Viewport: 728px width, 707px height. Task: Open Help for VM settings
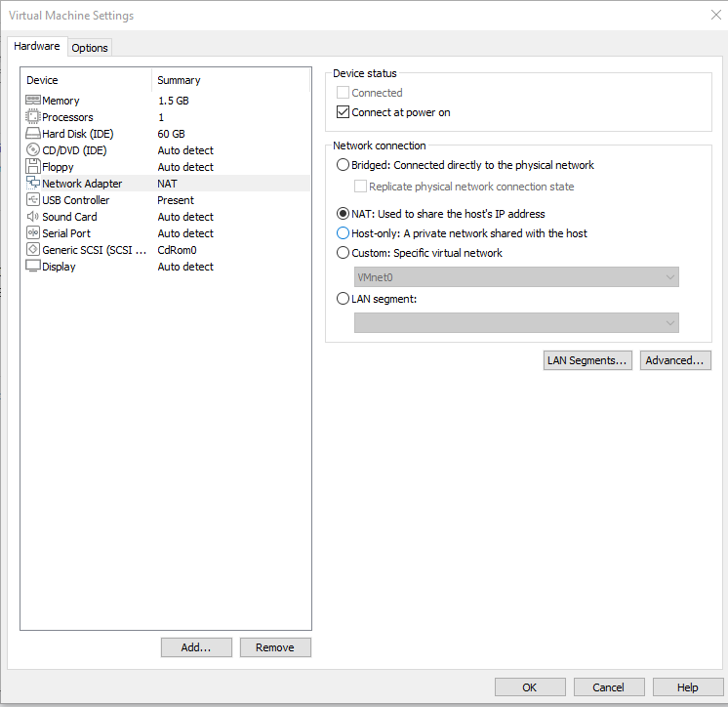[x=688, y=687]
